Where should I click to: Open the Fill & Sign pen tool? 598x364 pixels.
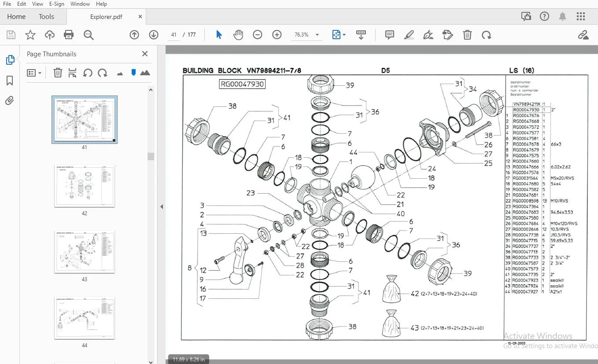(428, 35)
